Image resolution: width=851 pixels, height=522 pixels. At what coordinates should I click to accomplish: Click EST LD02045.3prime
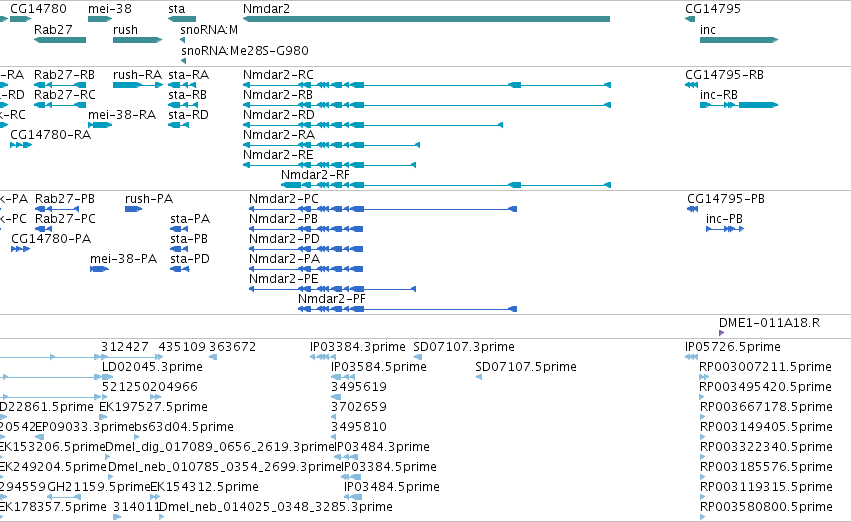coord(152,367)
